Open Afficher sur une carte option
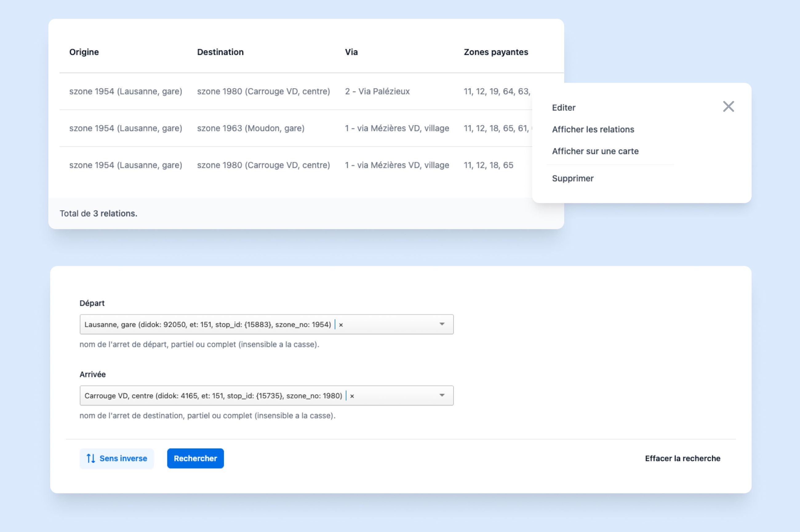The width and height of the screenshot is (800, 532). pyautogui.click(x=595, y=151)
